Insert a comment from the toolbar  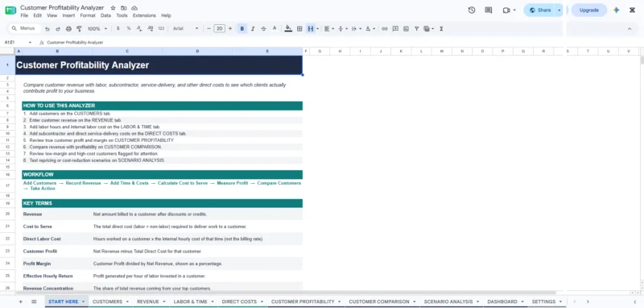click(x=395, y=29)
